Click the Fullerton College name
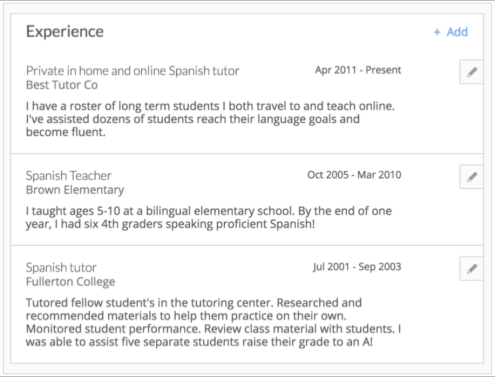Viewport: 495px width, 377px height. [x=71, y=282]
